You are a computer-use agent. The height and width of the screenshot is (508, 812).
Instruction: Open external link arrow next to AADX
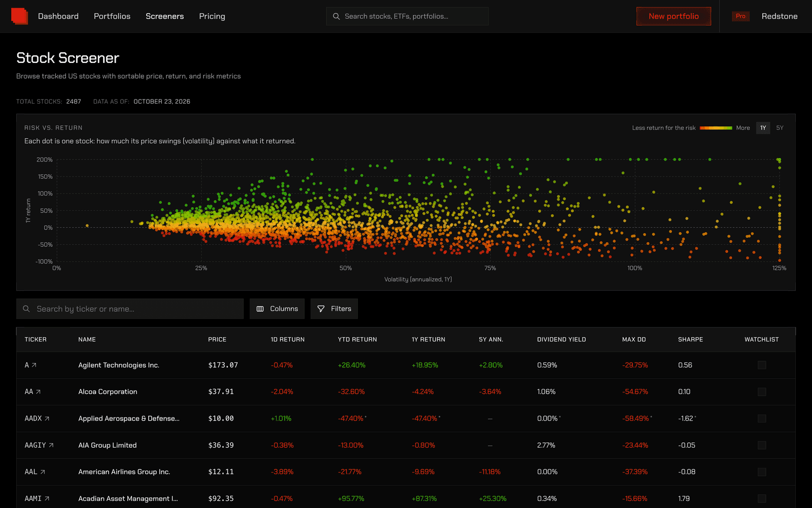coord(47,419)
